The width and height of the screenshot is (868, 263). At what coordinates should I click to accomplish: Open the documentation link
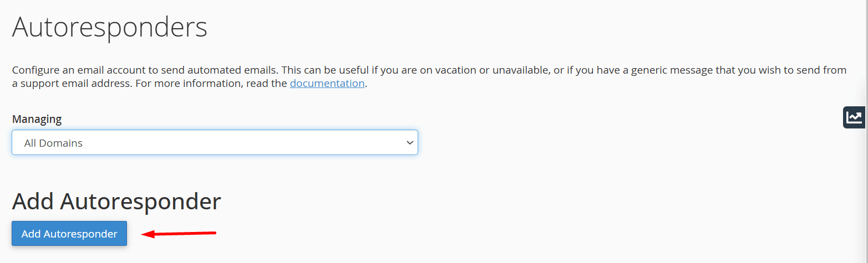point(327,84)
